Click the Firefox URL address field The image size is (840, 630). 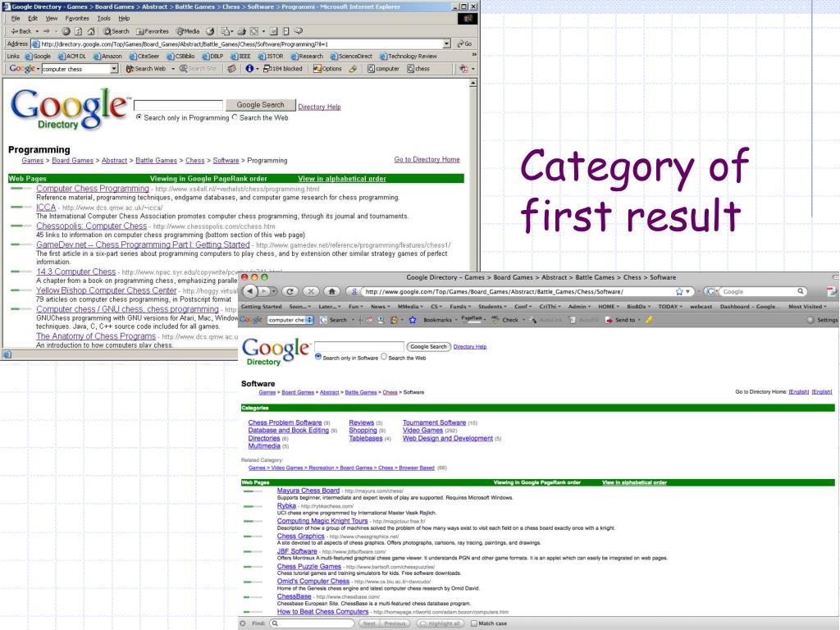[x=518, y=291]
